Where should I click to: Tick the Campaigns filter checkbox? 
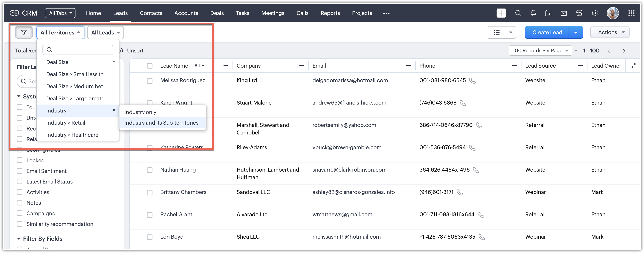[20, 213]
